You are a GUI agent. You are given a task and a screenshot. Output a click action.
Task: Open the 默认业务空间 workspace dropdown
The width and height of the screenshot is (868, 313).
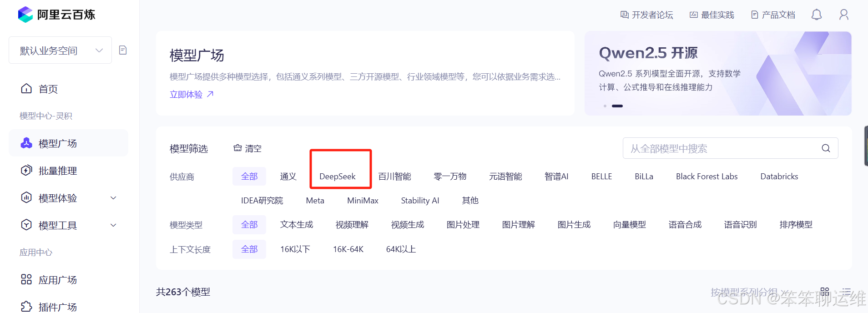(60, 50)
